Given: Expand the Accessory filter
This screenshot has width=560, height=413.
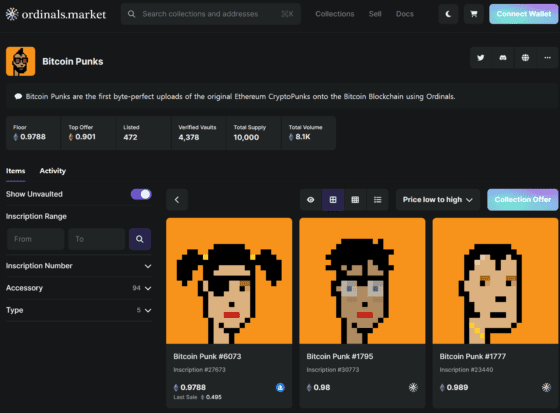Looking at the screenshot, I should pyautogui.click(x=79, y=288).
